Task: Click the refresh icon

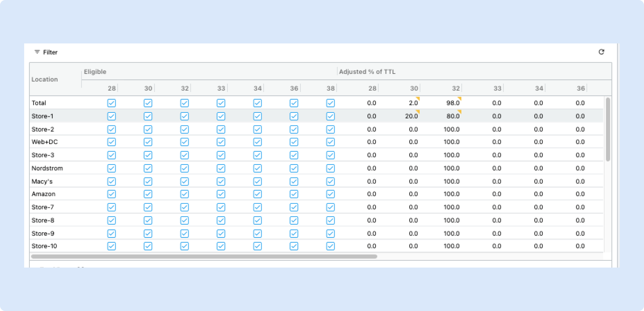Action: click(x=601, y=52)
